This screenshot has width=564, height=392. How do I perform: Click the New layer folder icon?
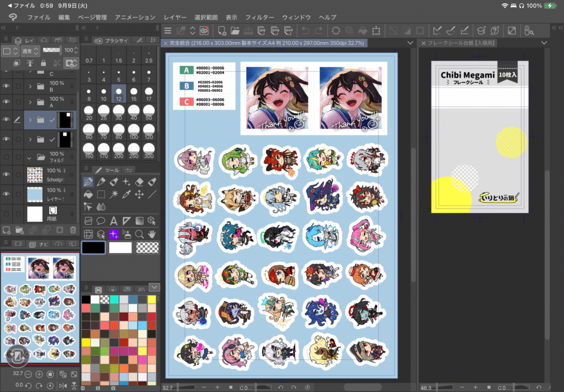(x=19, y=230)
